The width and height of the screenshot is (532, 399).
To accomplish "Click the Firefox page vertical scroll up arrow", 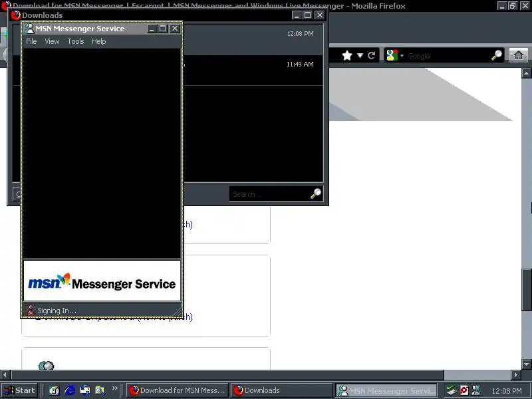I will pos(527,73).
